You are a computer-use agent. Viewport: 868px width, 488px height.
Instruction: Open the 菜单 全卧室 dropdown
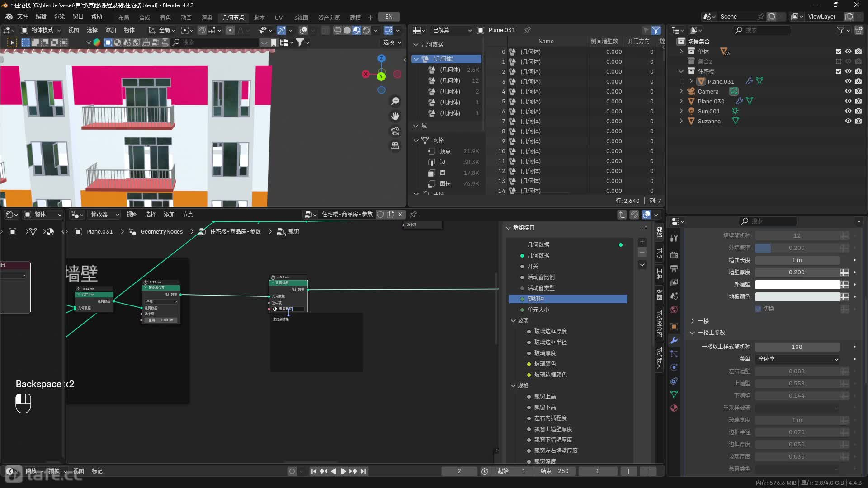point(797,359)
